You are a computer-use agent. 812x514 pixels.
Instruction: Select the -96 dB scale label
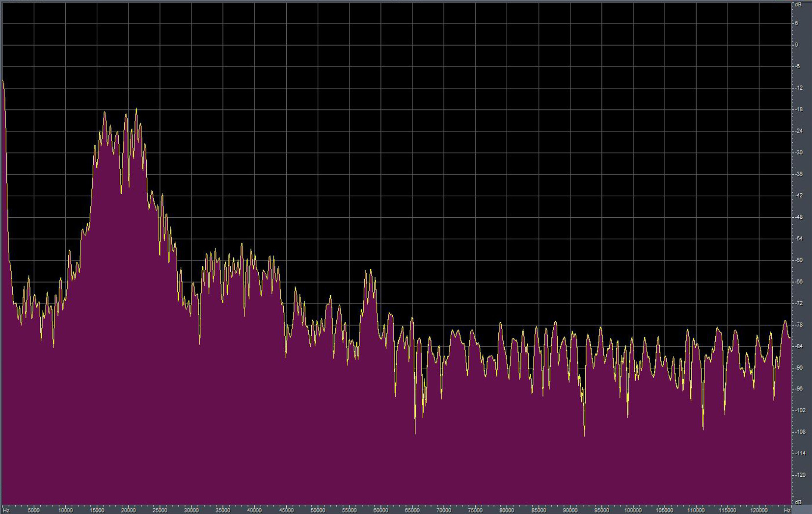[x=798, y=388]
